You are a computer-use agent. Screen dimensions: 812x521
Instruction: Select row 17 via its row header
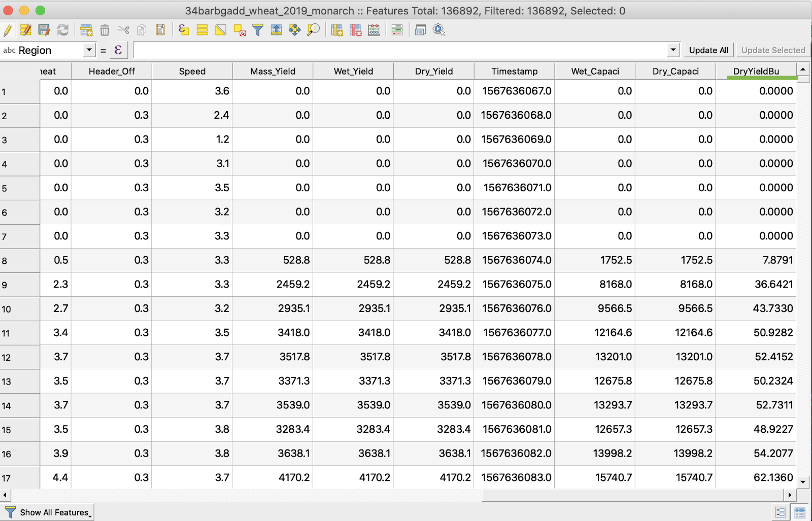click(20, 478)
